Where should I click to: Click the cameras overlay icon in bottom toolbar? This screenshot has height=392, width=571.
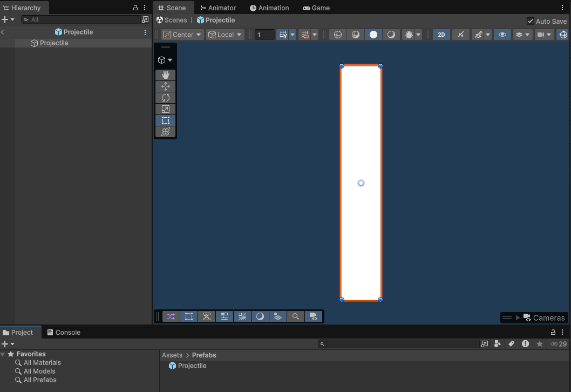tap(314, 316)
